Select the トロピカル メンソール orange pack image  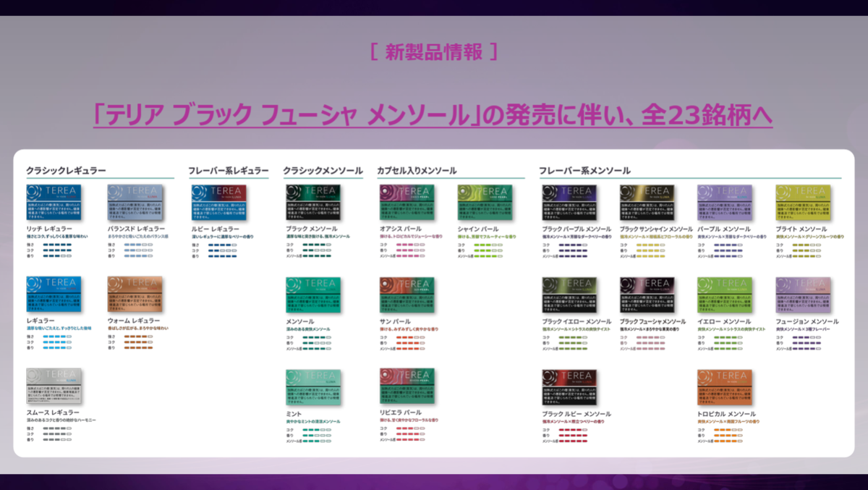click(725, 386)
